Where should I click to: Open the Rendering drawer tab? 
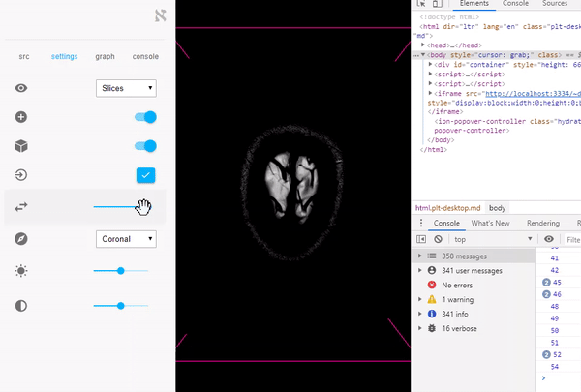pyautogui.click(x=543, y=223)
